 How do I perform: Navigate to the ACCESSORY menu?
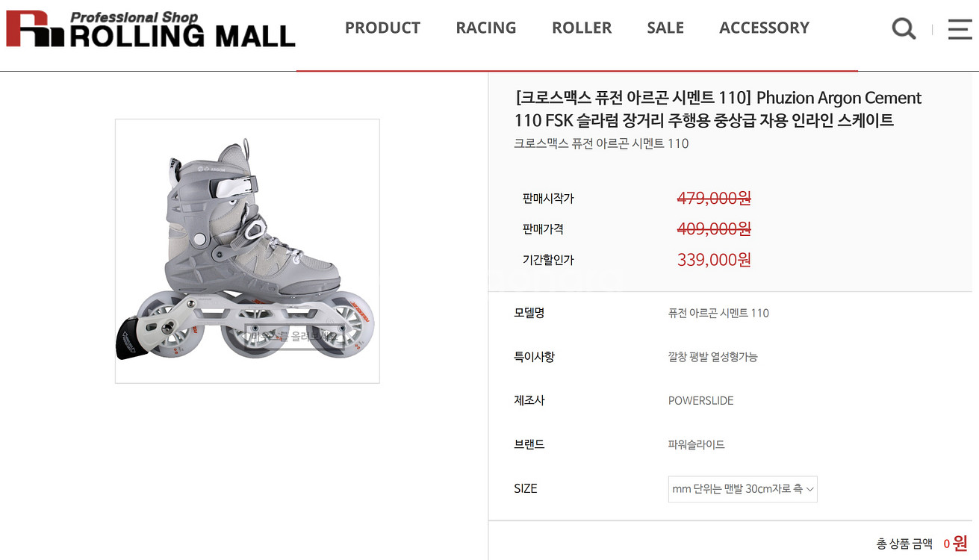click(764, 28)
